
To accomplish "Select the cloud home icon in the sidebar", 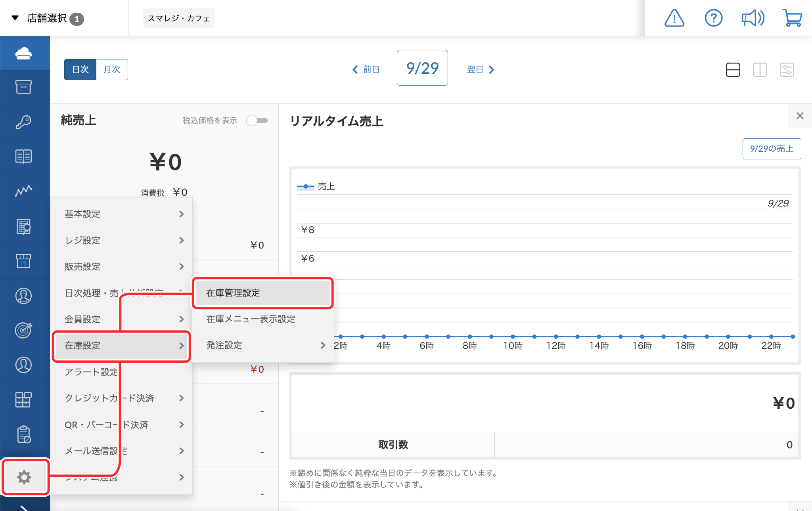I will tap(24, 53).
